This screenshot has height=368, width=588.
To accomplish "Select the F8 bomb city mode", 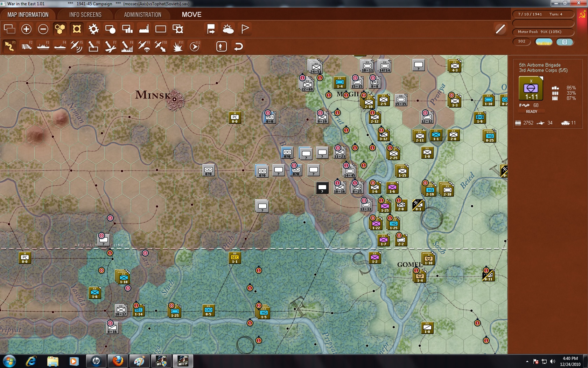I will tap(127, 46).
